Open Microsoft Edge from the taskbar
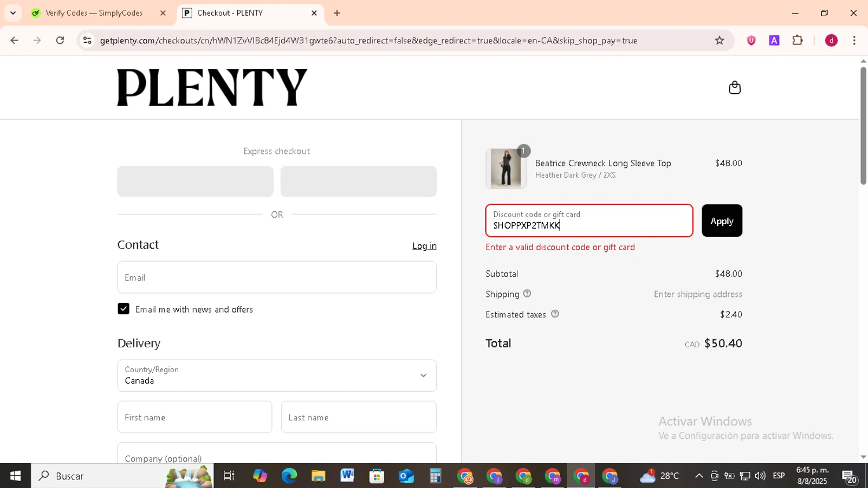The image size is (868, 488). (x=289, y=476)
